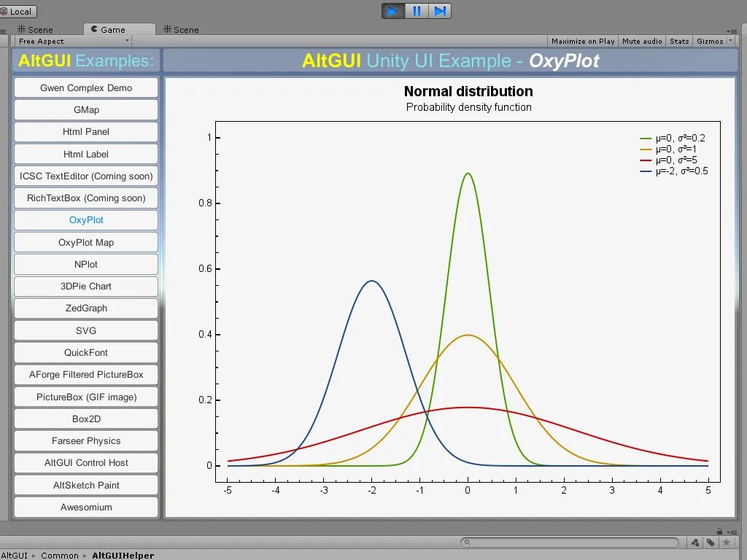Pause the game with the Pause button
This screenshot has width=747, height=560.
tap(417, 11)
